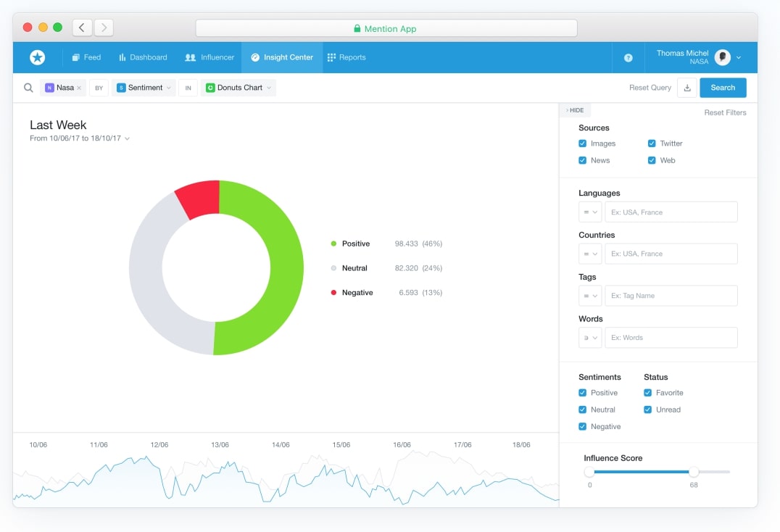Open the Donuts Chart type dropdown
780x532 pixels.
[x=238, y=88]
